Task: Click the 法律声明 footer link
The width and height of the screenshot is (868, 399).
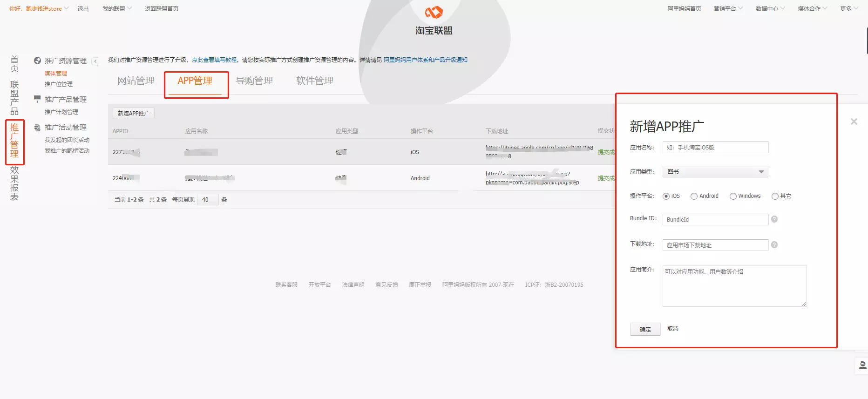Action: [353, 285]
